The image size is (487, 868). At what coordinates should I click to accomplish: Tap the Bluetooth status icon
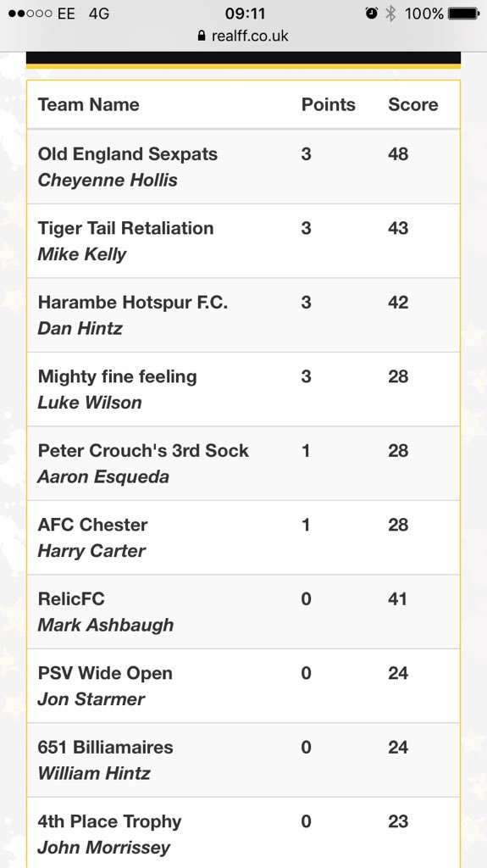pyautogui.click(x=390, y=14)
